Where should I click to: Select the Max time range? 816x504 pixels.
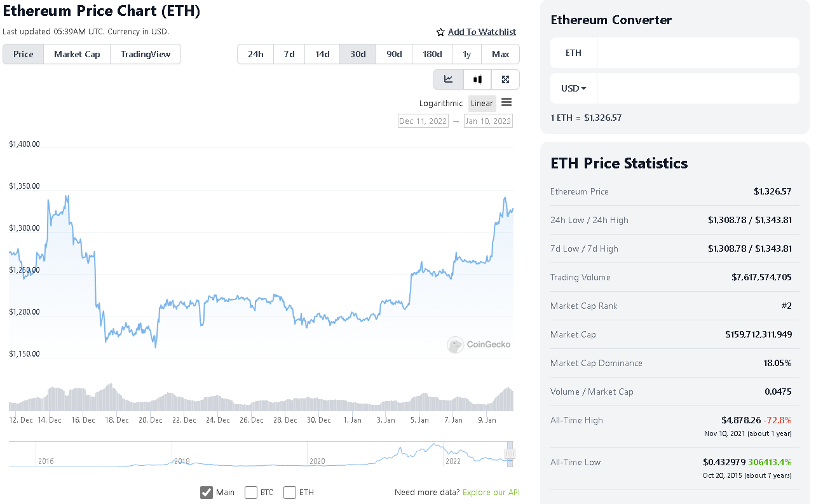coord(500,54)
